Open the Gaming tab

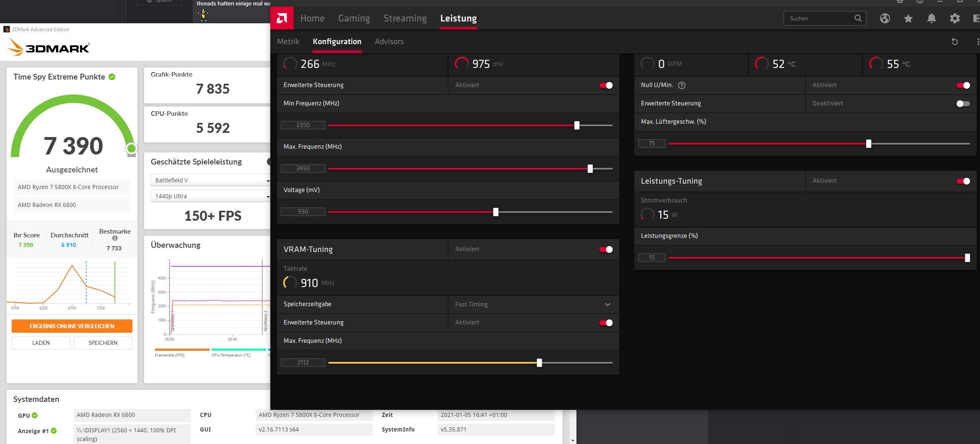354,18
